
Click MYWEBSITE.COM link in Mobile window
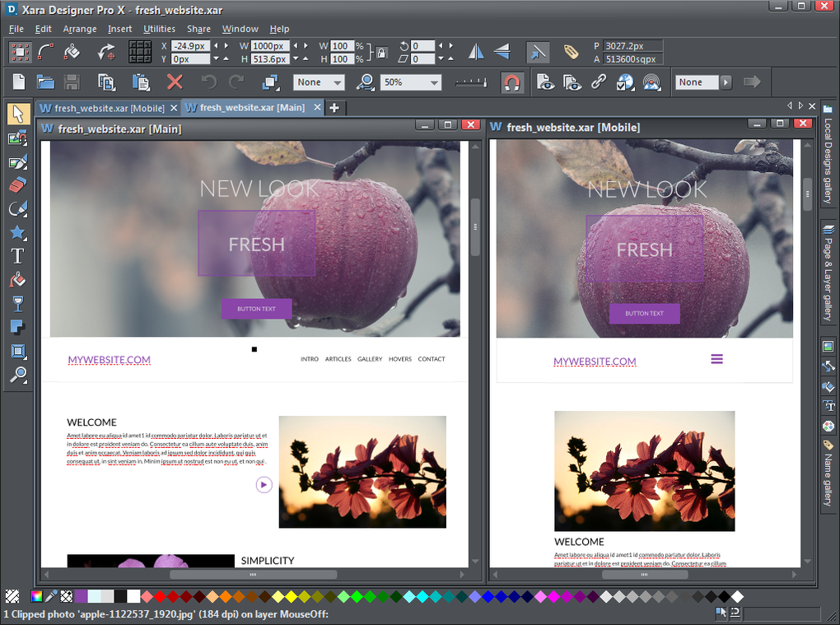[x=595, y=361]
